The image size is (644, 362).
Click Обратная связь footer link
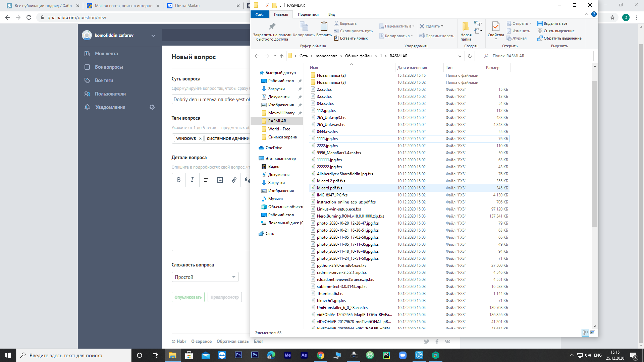[x=232, y=341]
